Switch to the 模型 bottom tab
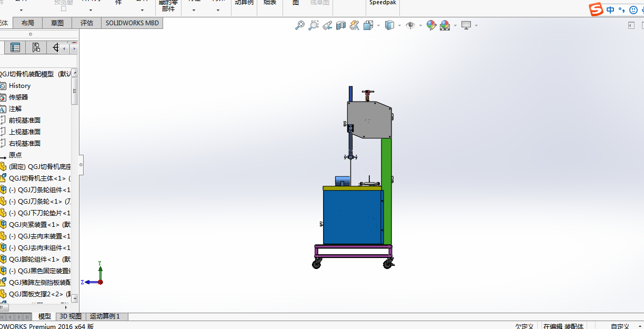 45,316
